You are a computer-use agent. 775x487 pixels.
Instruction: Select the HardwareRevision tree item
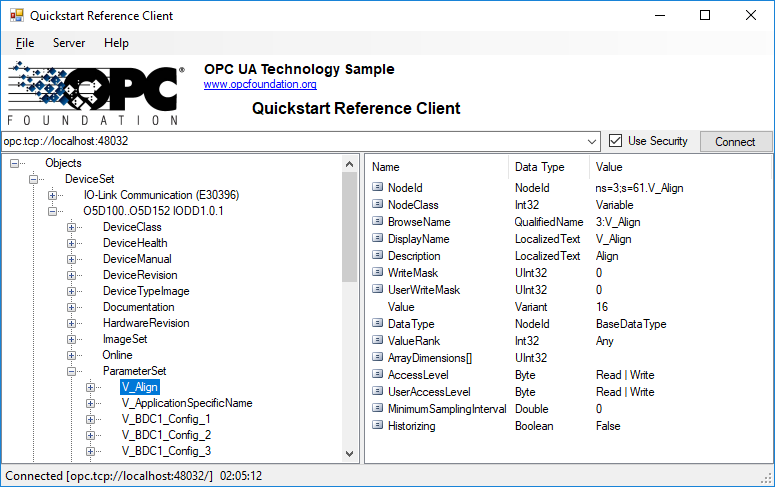(x=146, y=323)
